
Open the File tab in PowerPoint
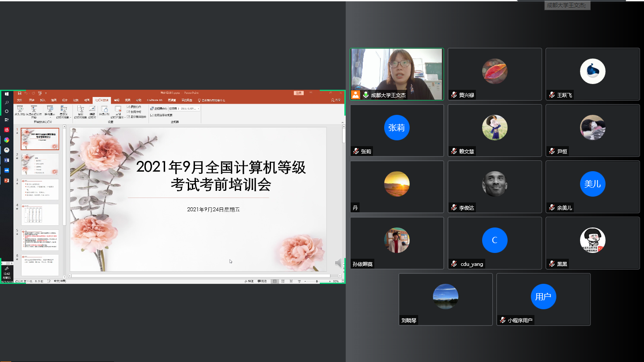point(19,100)
